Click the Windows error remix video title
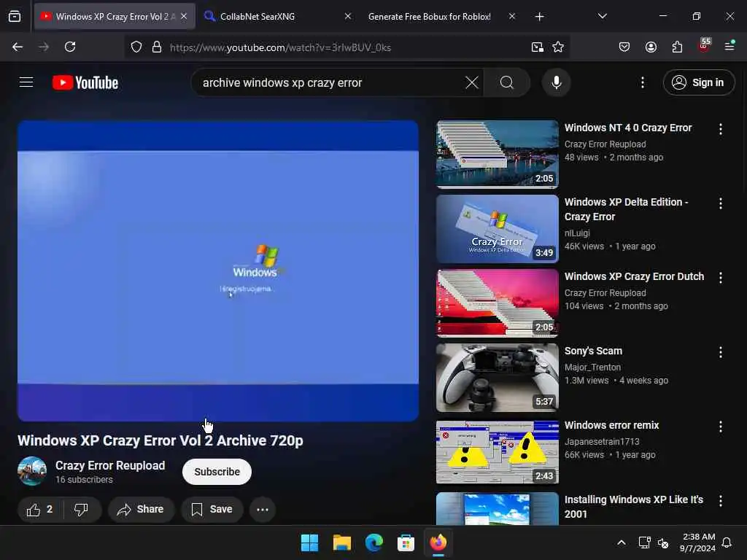 tap(612, 425)
